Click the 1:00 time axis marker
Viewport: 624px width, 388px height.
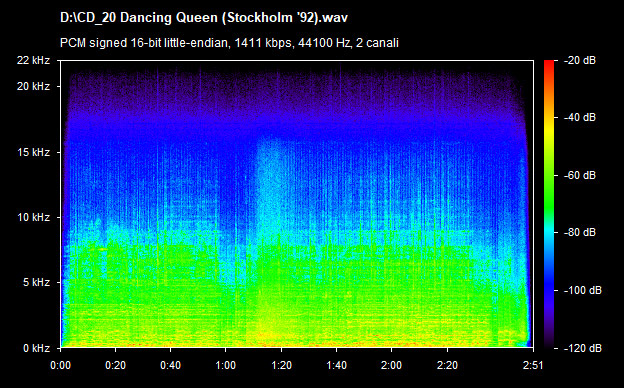coord(226,365)
